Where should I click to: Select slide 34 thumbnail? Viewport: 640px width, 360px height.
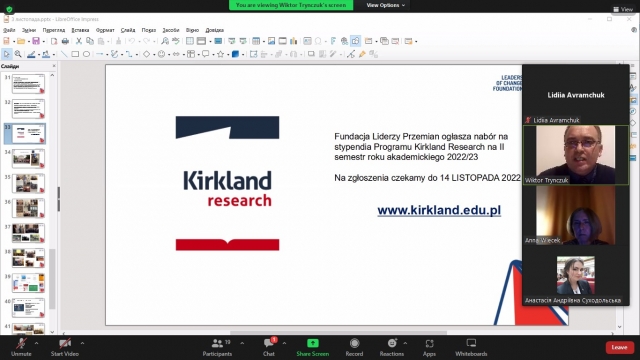coord(28,159)
